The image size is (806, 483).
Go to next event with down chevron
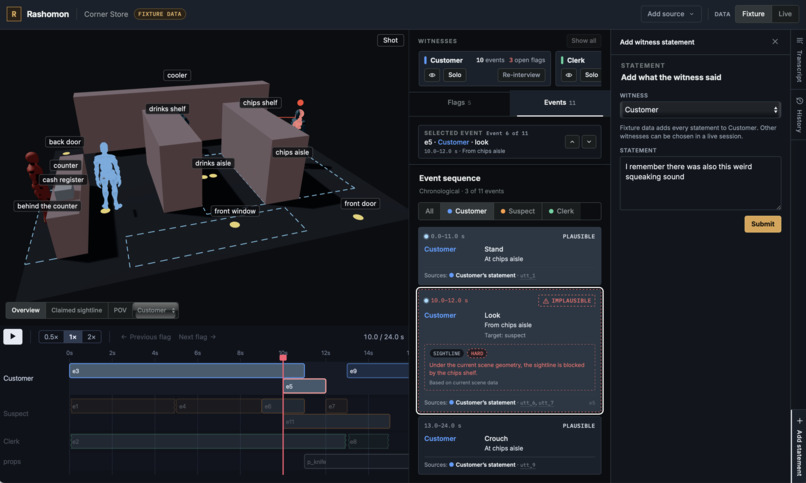(x=589, y=142)
